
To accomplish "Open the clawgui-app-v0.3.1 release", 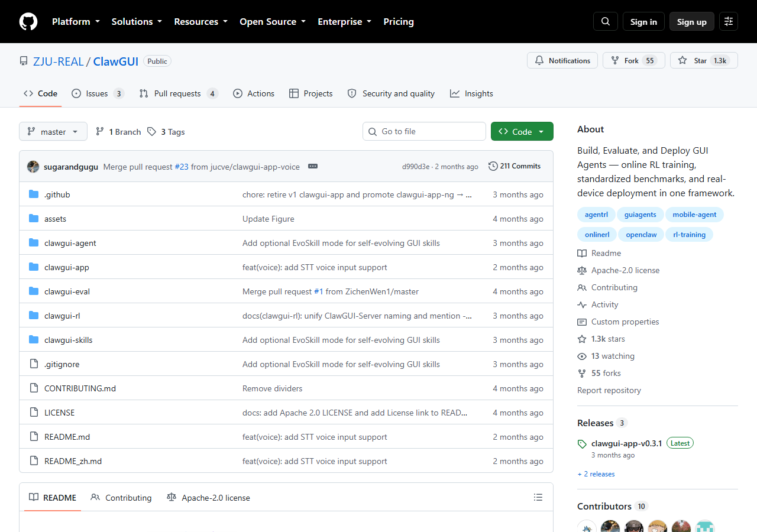I will [626, 443].
